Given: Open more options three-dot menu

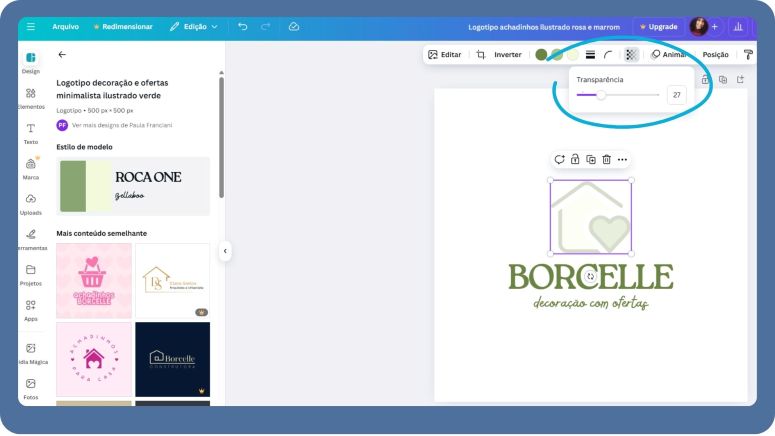Looking at the screenshot, I should click(x=622, y=160).
